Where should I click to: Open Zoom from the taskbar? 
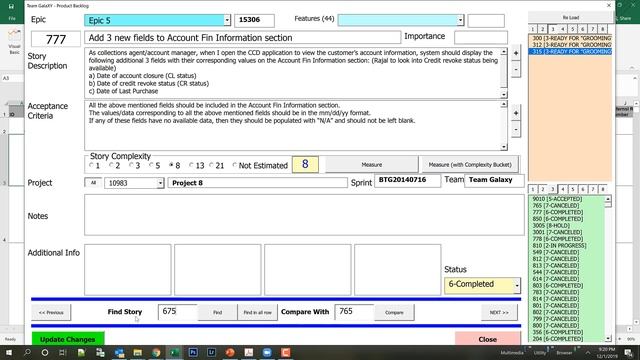[x=267, y=353]
